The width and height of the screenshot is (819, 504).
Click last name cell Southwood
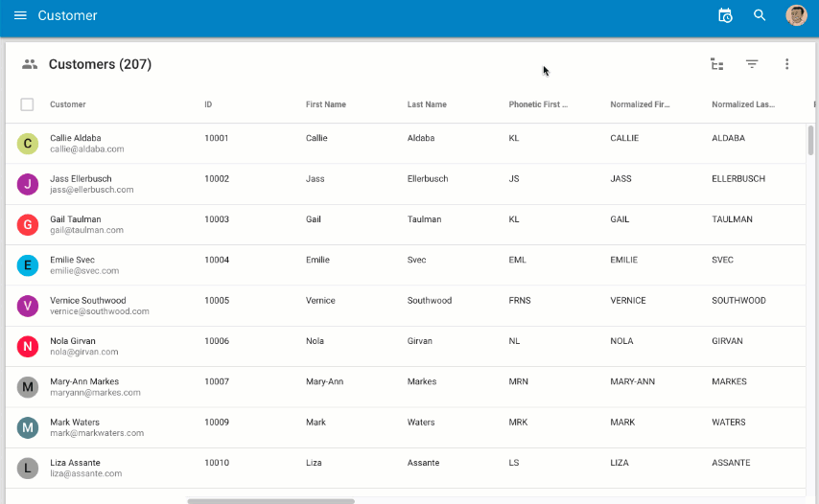pos(430,300)
